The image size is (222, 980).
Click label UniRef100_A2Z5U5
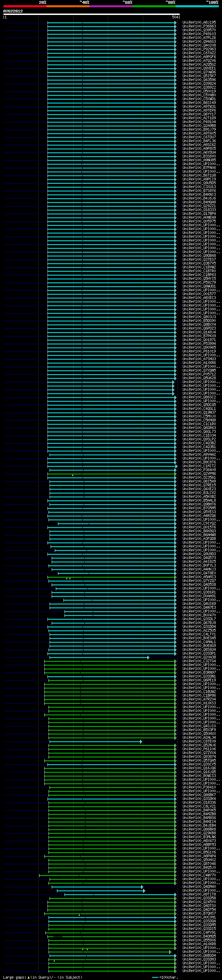(199, 630)
